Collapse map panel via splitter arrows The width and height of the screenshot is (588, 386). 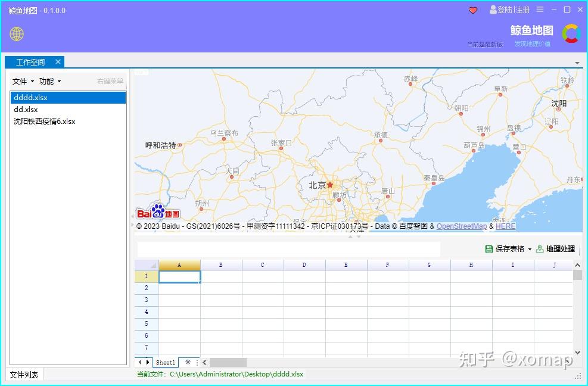point(354,236)
